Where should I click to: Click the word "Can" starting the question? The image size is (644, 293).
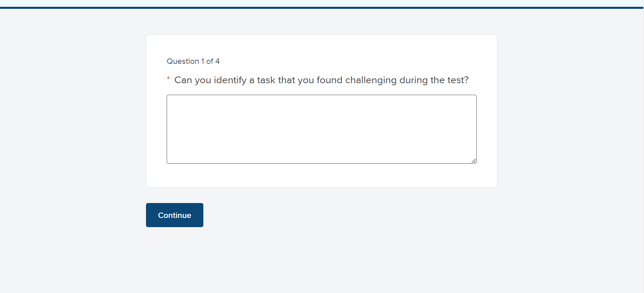183,80
